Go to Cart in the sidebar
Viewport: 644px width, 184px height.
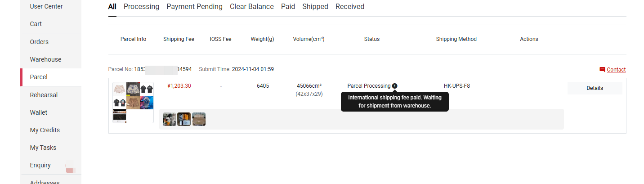[36, 24]
